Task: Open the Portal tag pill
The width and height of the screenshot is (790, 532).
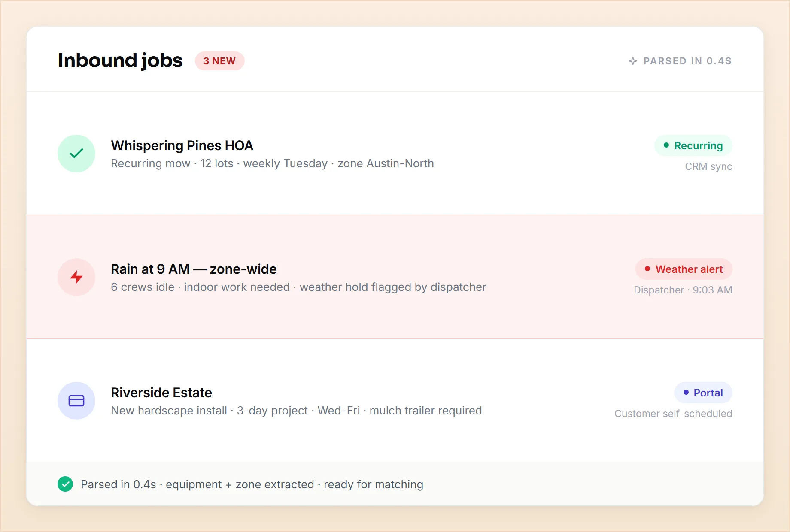Action: pyautogui.click(x=703, y=393)
